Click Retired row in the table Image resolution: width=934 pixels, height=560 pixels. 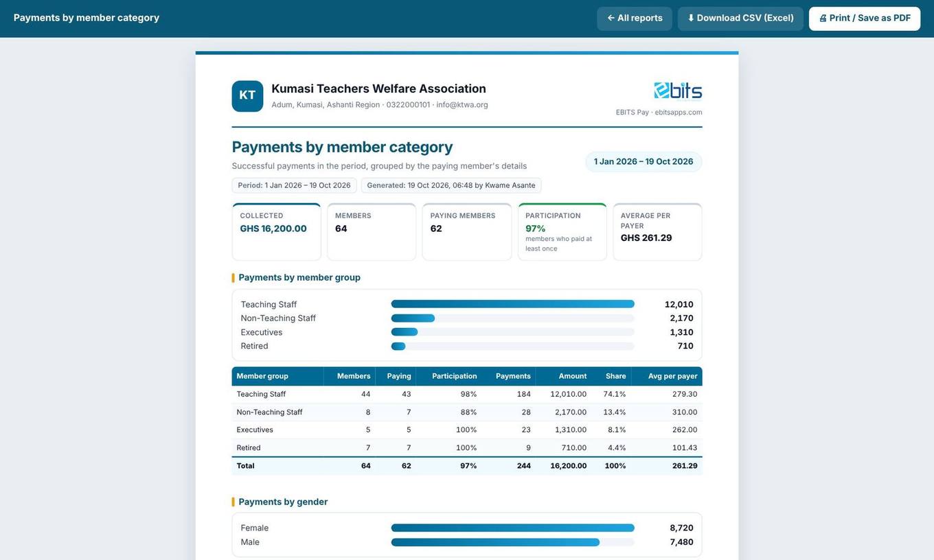(x=467, y=448)
